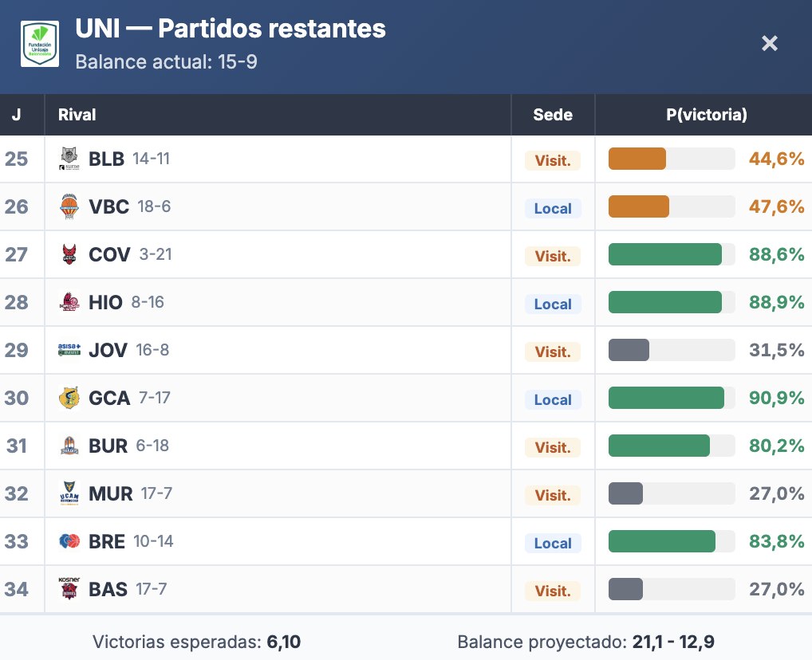Viewport: 812px width, 660px height.
Task: Click the HIO team logo icon
Action: coord(69,302)
